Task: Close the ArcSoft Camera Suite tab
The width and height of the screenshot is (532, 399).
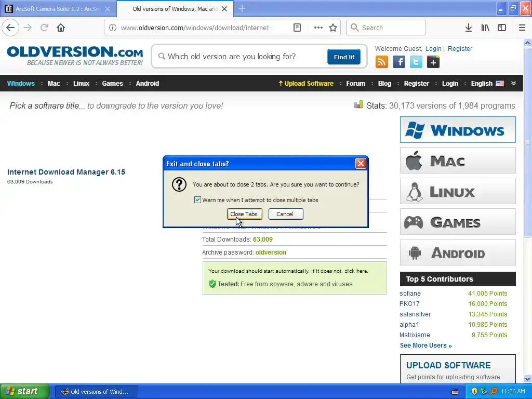Action: (108, 9)
